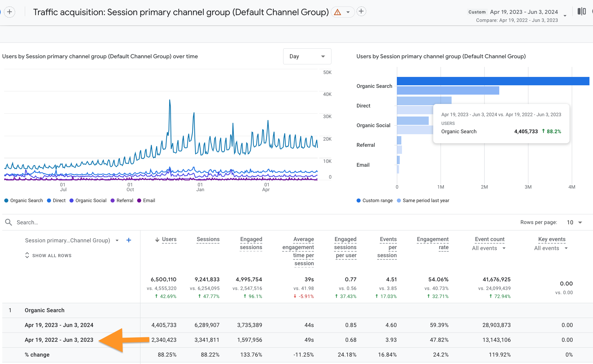
Task: Toggle Custom range in bar chart legend
Action: [375, 201]
